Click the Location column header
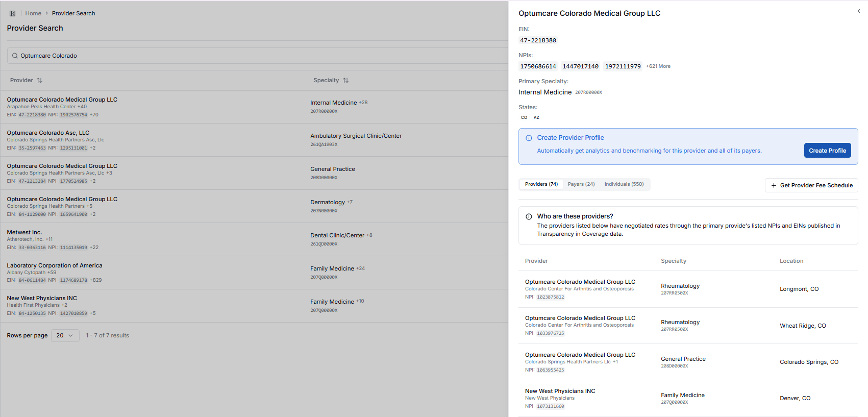The height and width of the screenshot is (417, 868). click(x=791, y=261)
